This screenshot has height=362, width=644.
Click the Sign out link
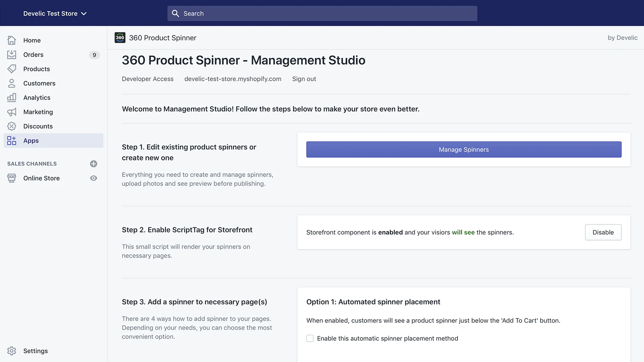click(304, 79)
